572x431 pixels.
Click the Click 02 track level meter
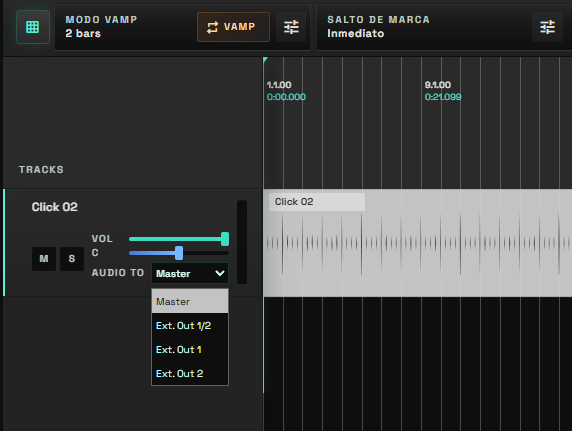coord(242,242)
